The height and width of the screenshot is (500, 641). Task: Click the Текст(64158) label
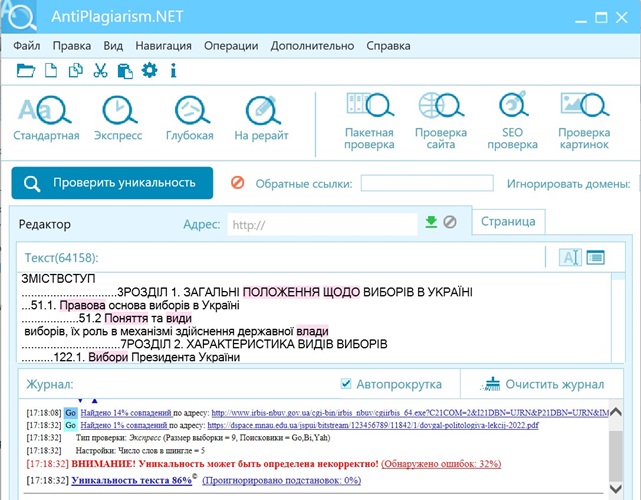click(61, 258)
